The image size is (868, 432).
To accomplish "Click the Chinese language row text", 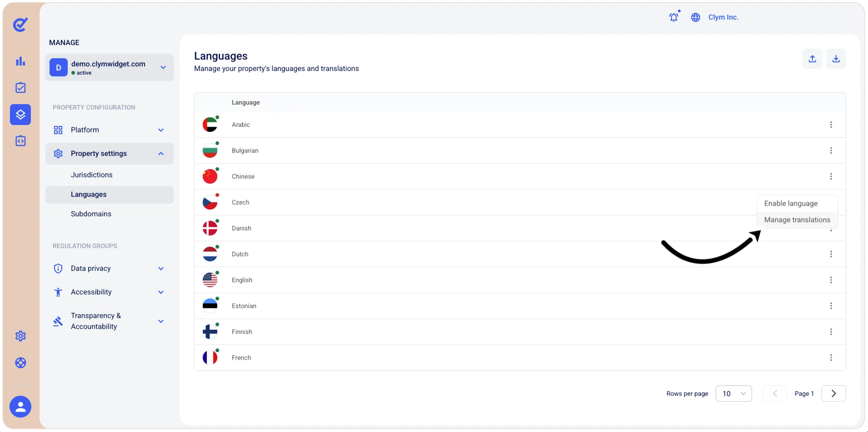I will point(243,176).
